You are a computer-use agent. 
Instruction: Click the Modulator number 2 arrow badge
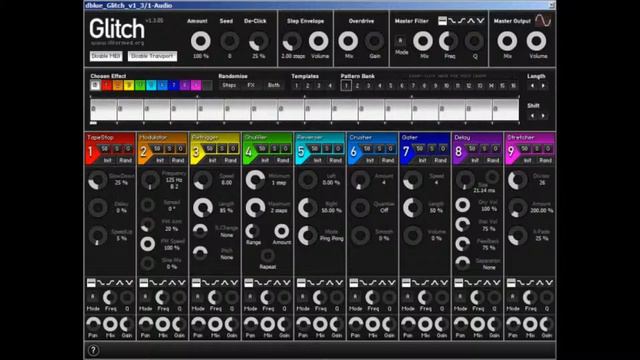point(144,152)
